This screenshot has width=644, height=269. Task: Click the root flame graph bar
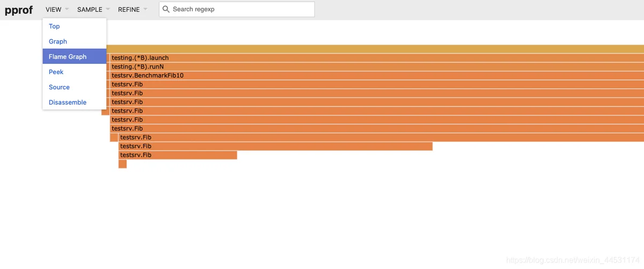(x=376, y=49)
